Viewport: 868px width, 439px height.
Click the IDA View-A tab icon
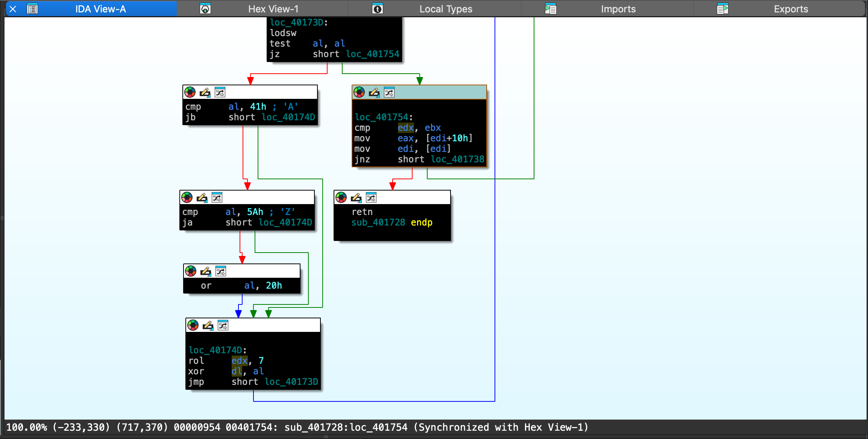(32, 9)
